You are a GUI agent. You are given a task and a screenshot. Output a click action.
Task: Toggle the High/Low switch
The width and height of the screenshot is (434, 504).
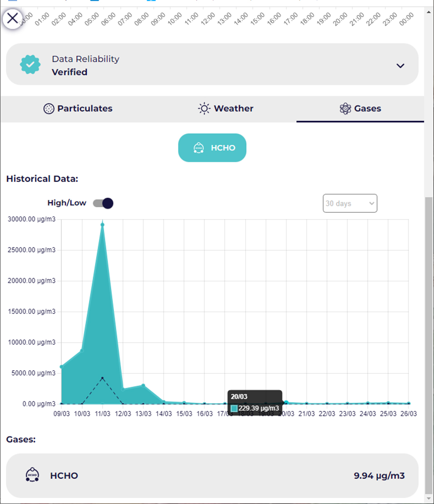click(103, 203)
